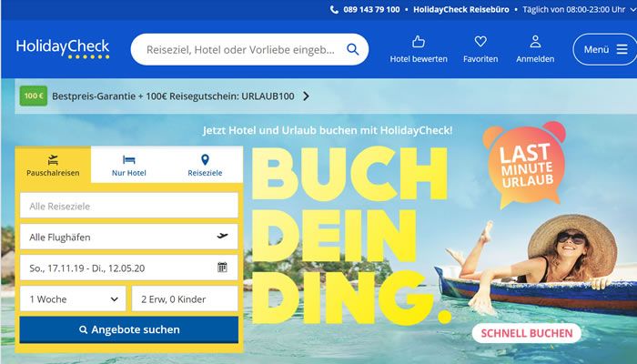
Task: Open Favoriten heart icon
Action: point(480,42)
